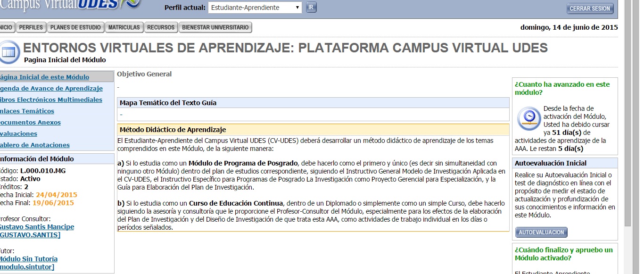
Task: Open the PLANES DE ESTUDIO menu
Action: 75,27
